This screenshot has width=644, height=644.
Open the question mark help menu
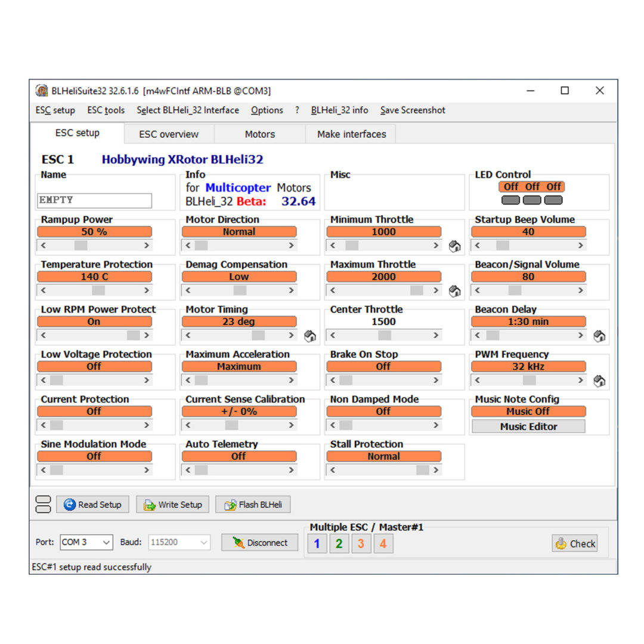click(x=297, y=110)
